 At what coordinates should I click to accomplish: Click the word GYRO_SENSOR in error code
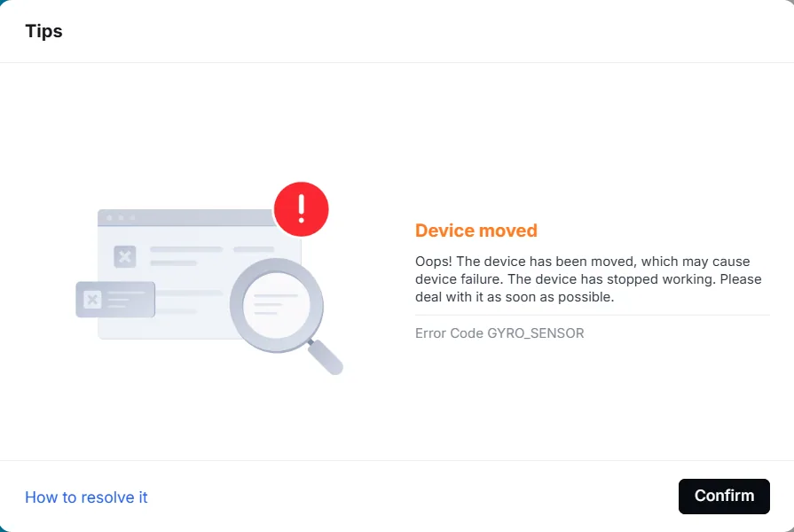(x=536, y=333)
